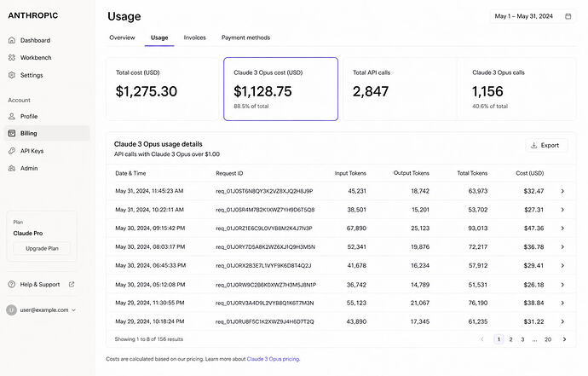
Task: Select the Total cost (USD) card
Action: tap(163, 89)
